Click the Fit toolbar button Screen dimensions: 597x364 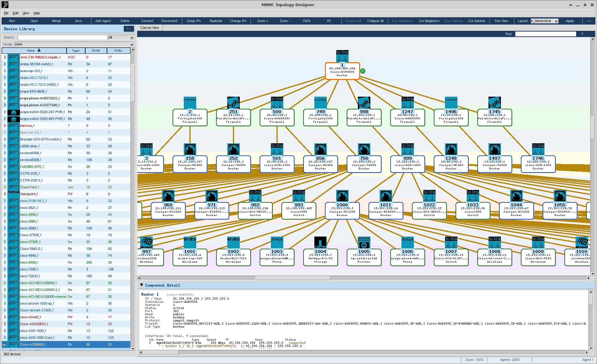pos(329,21)
